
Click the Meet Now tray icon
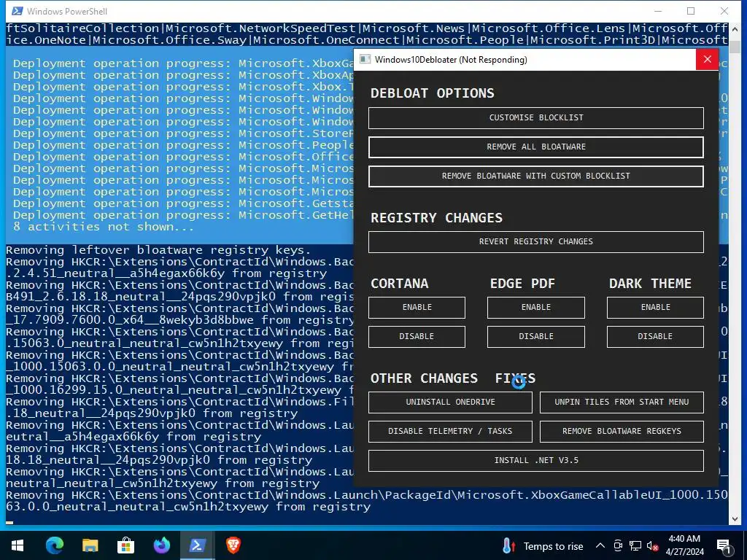coord(618,545)
